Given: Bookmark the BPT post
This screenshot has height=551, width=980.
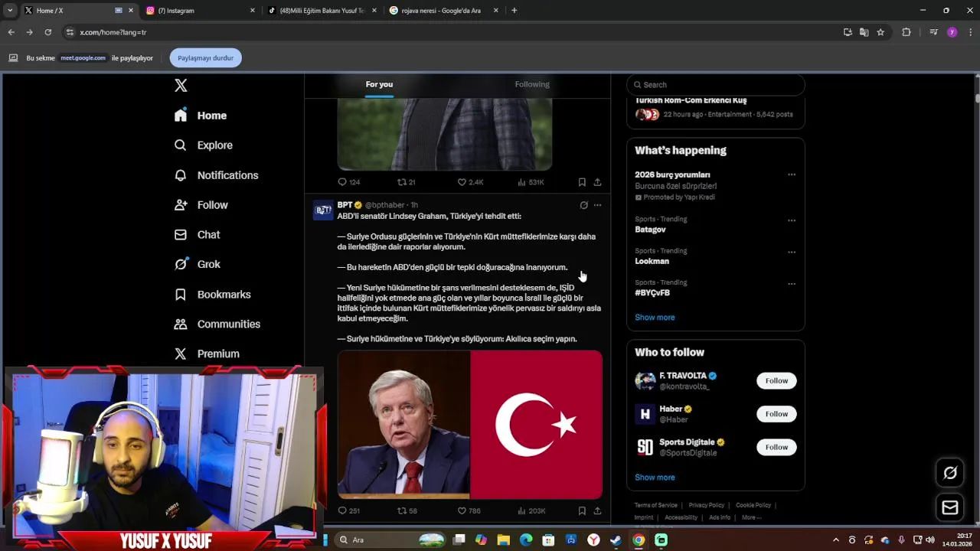Looking at the screenshot, I should [x=582, y=510].
